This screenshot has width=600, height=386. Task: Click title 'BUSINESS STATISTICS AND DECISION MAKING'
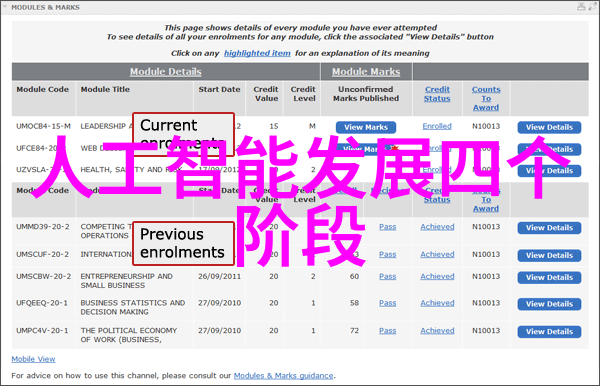pos(133,307)
